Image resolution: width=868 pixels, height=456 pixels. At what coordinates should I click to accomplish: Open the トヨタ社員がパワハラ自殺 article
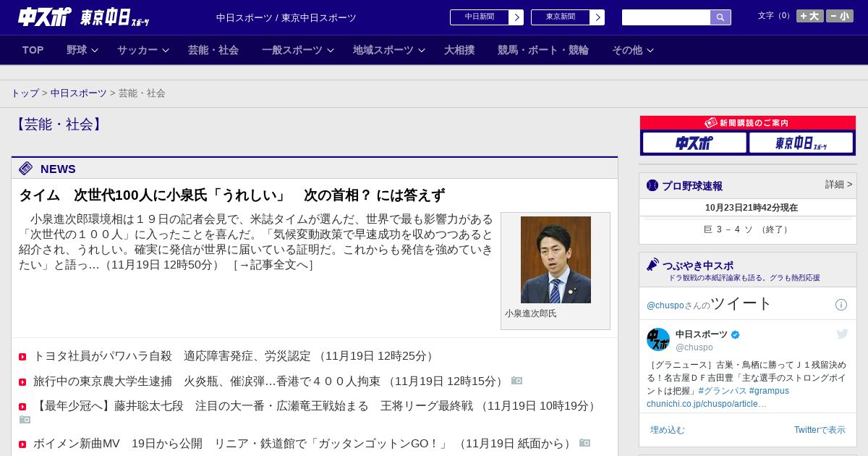pos(174,356)
